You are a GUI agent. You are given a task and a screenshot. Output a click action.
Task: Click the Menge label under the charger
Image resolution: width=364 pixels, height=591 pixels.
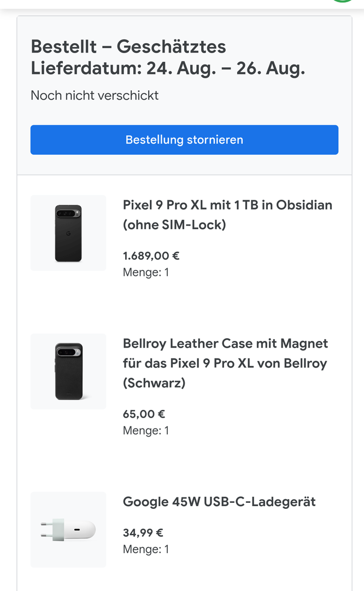click(146, 549)
